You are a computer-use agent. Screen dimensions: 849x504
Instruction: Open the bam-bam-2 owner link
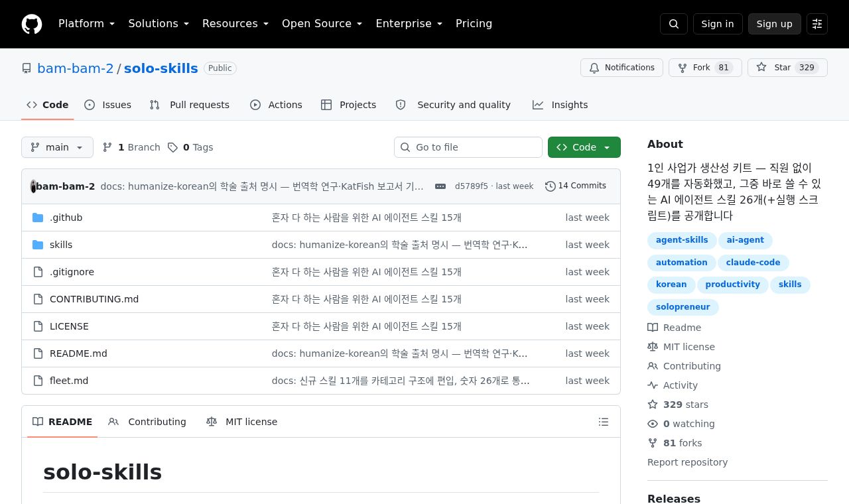coord(76,68)
